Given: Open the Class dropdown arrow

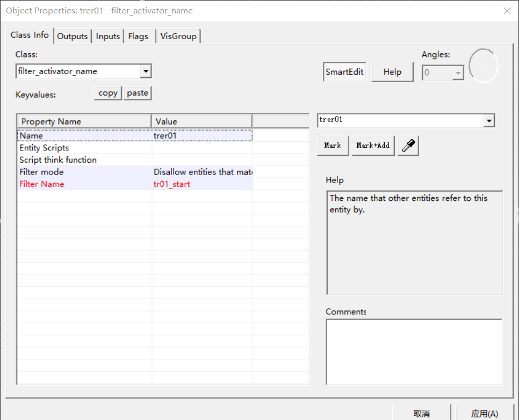Looking at the screenshot, I should pyautogui.click(x=146, y=71).
